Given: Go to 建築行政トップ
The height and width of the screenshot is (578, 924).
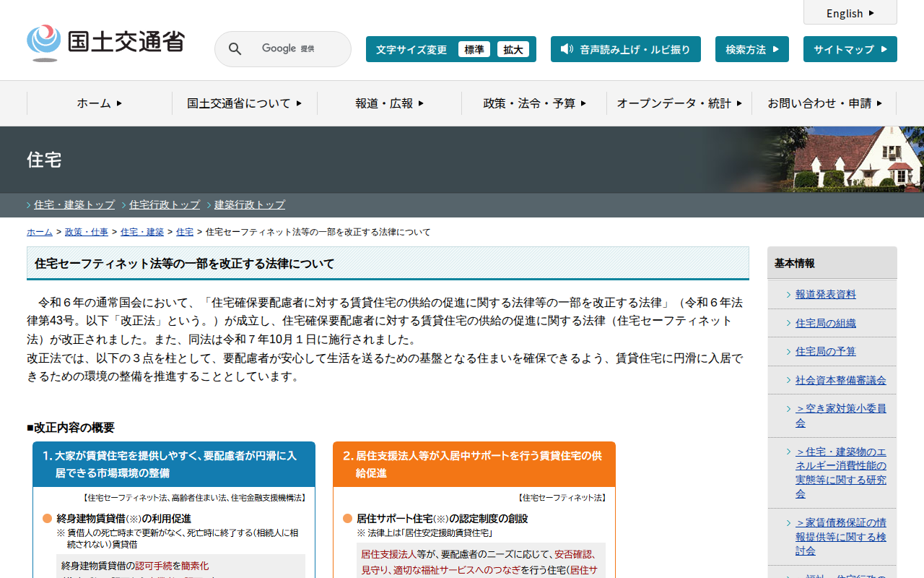Looking at the screenshot, I should click(250, 204).
